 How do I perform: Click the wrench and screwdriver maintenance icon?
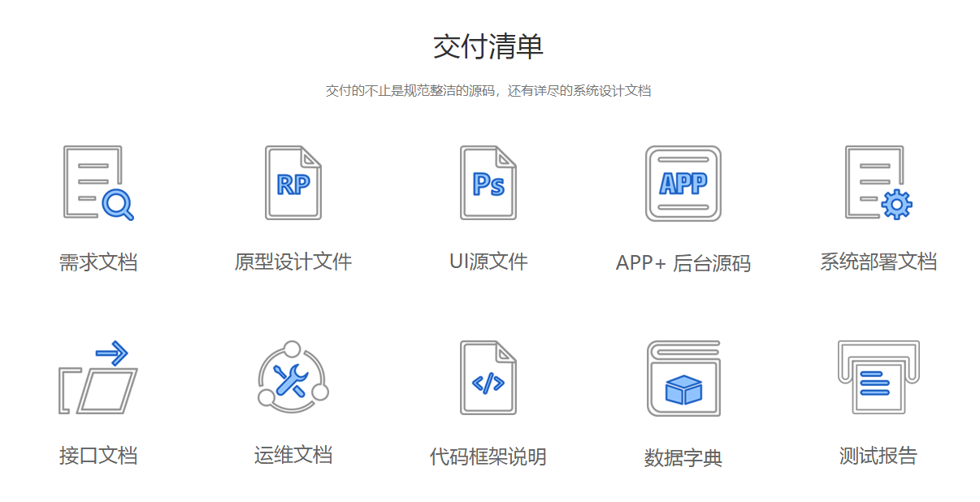(x=293, y=378)
